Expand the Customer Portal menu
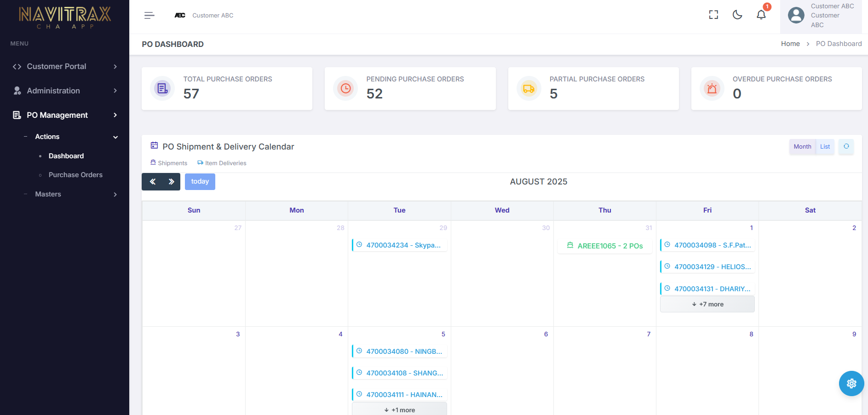868x415 pixels. (x=64, y=67)
